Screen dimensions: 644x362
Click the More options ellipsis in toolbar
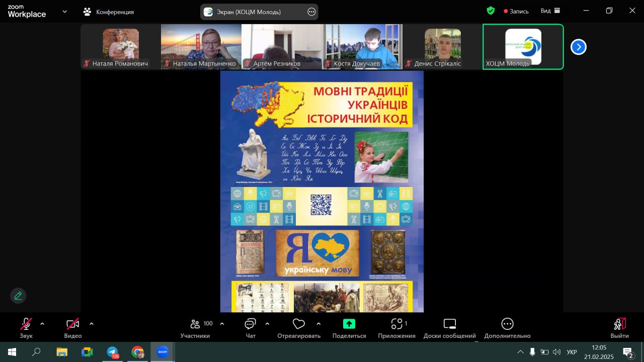tap(507, 324)
